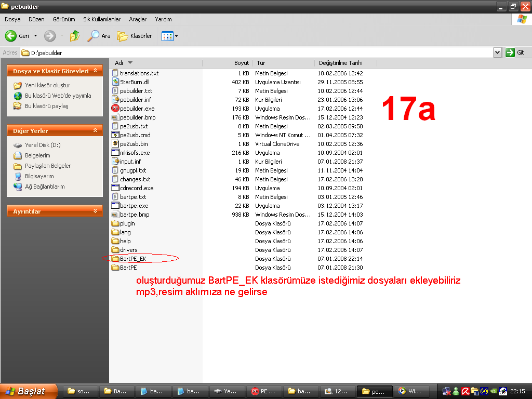Click Bu klasörü Web'de yayımla
The height and width of the screenshot is (399, 532).
[58, 96]
